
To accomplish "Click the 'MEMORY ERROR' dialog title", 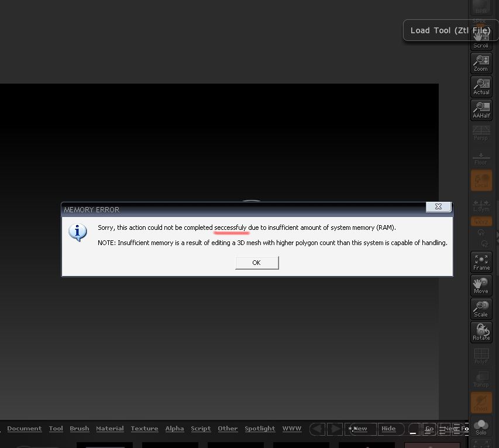I will [x=92, y=210].
